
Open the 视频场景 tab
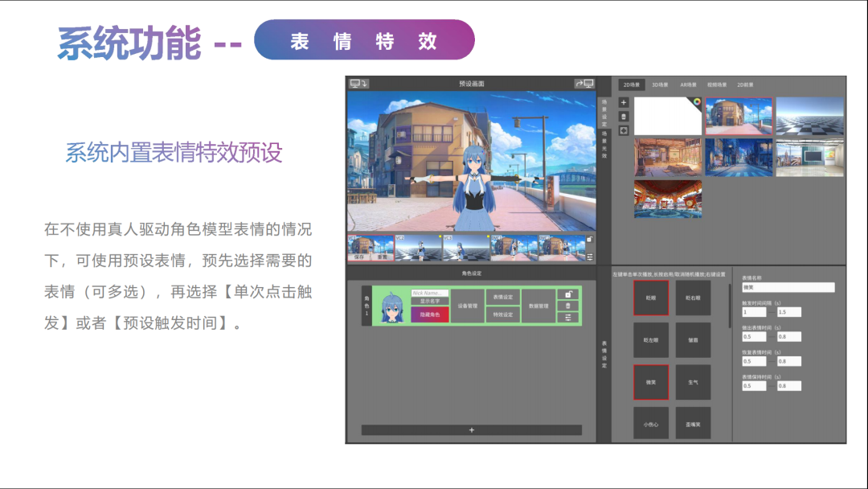pyautogui.click(x=717, y=84)
